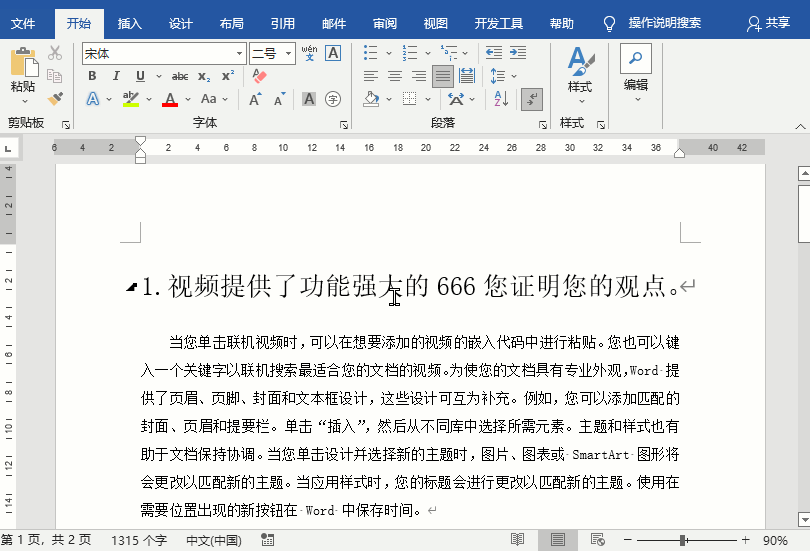Viewport: 810px width, 551px height.
Task: Click the bullets list icon
Action: pos(370,53)
